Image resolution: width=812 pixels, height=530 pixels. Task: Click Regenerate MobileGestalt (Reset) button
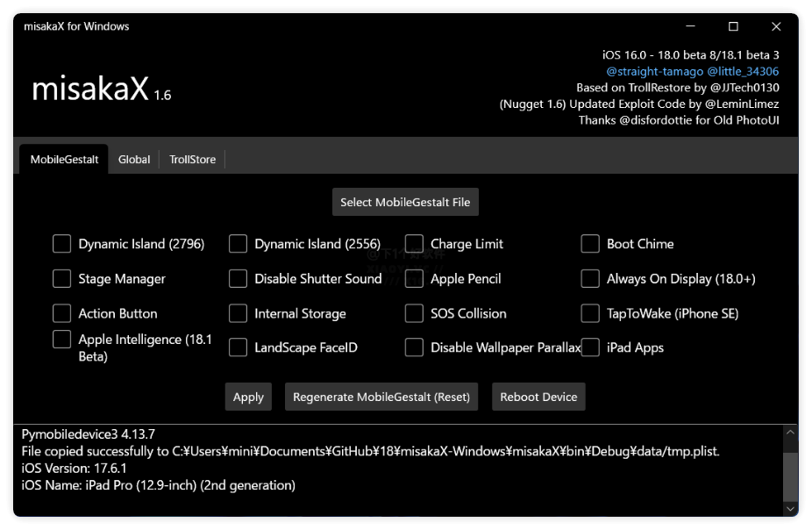pyautogui.click(x=381, y=397)
